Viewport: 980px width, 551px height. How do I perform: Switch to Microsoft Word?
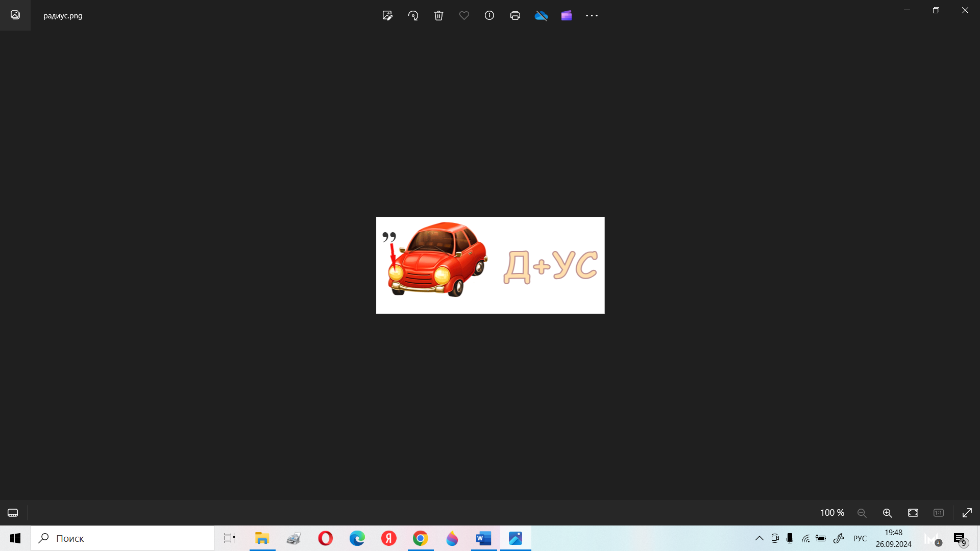pyautogui.click(x=484, y=538)
